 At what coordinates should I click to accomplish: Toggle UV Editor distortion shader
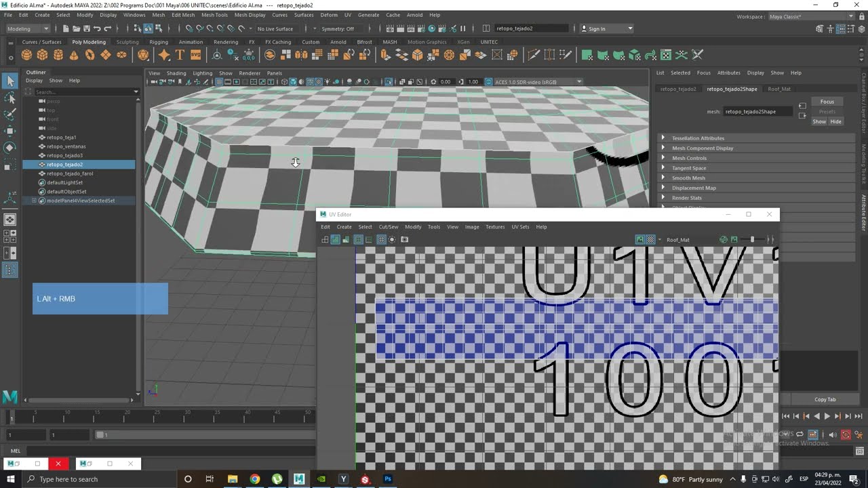coord(346,239)
